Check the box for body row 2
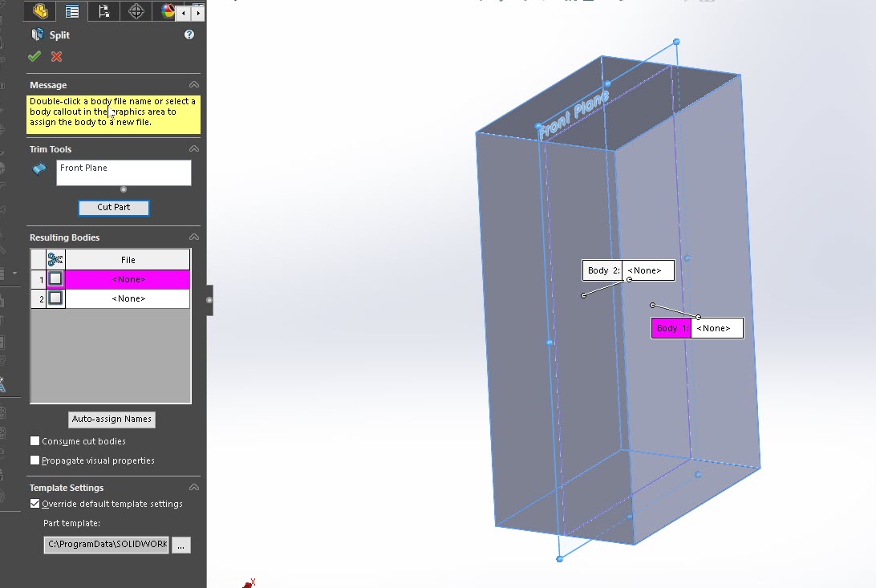The image size is (876, 588). tap(55, 298)
